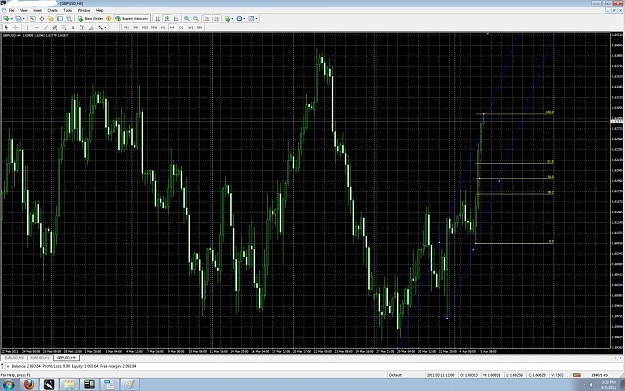Open the Charts menu

[x=53, y=10]
